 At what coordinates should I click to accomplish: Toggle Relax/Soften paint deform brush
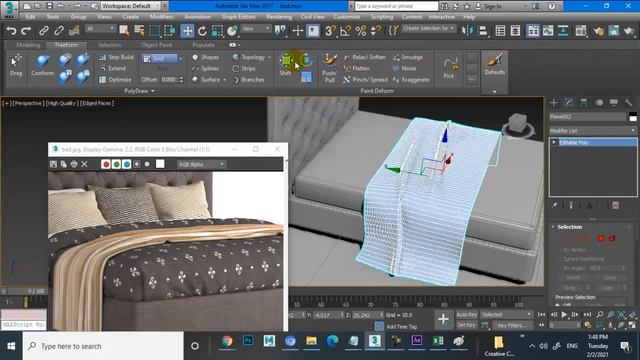pyautogui.click(x=364, y=57)
